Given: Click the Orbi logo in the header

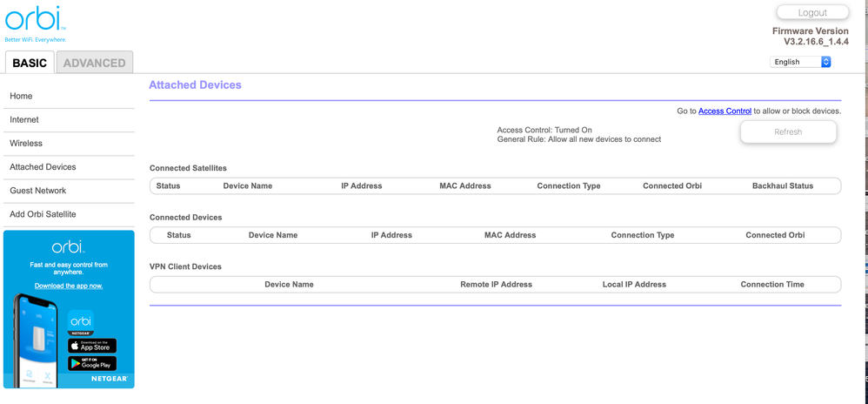Looking at the screenshot, I should pyautogui.click(x=35, y=21).
